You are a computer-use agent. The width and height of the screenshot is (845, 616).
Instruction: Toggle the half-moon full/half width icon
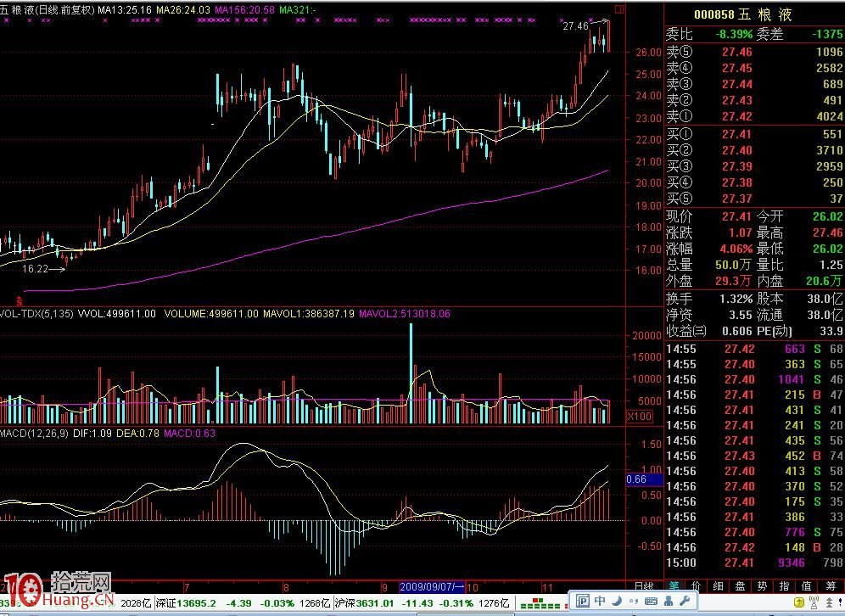[x=617, y=601]
